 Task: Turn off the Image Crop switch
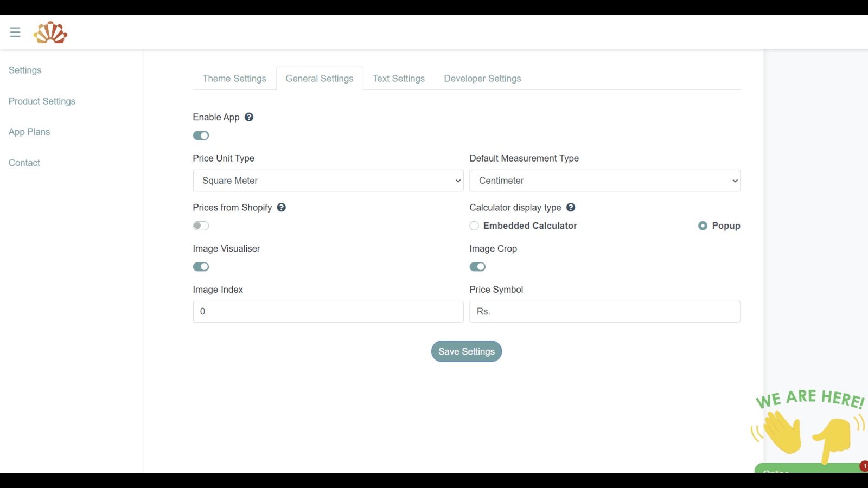(x=477, y=266)
